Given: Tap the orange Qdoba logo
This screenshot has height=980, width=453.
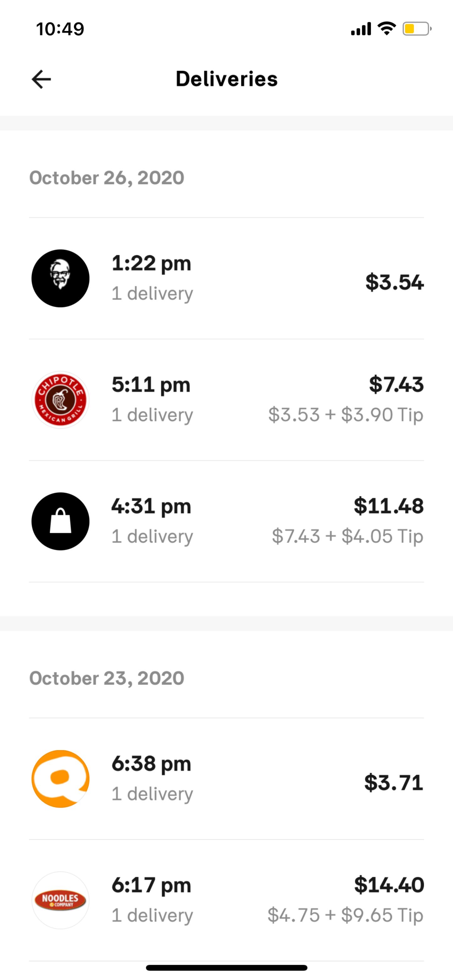Looking at the screenshot, I should 60,779.
